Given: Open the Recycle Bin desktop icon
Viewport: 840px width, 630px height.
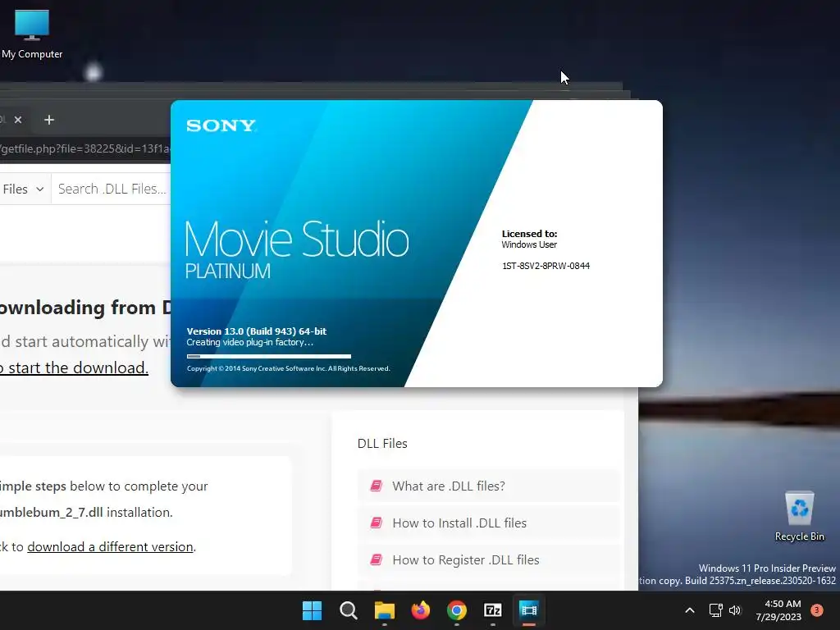Looking at the screenshot, I should (799, 517).
